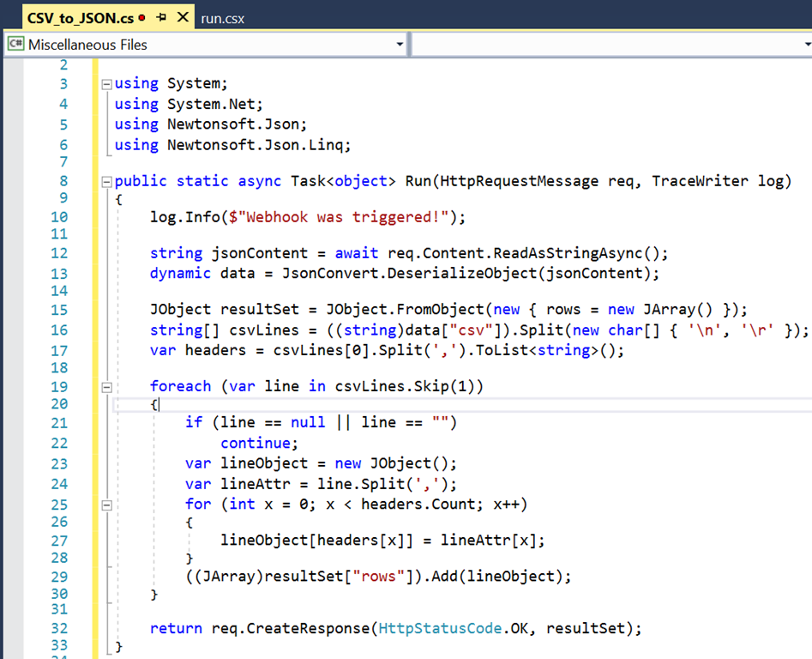Screen dimensions: 812x659
Task: Collapse the for loop block on line 25
Action: (x=106, y=505)
